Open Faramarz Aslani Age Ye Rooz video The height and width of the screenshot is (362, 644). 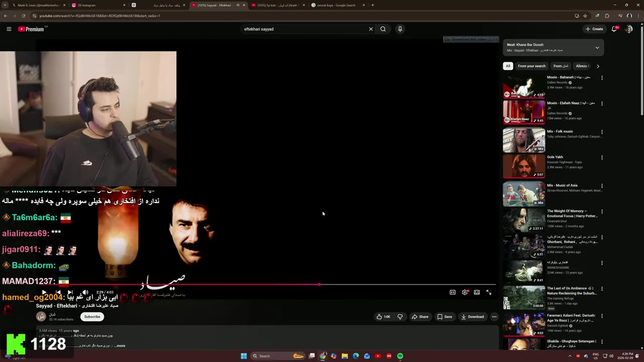coord(524,324)
